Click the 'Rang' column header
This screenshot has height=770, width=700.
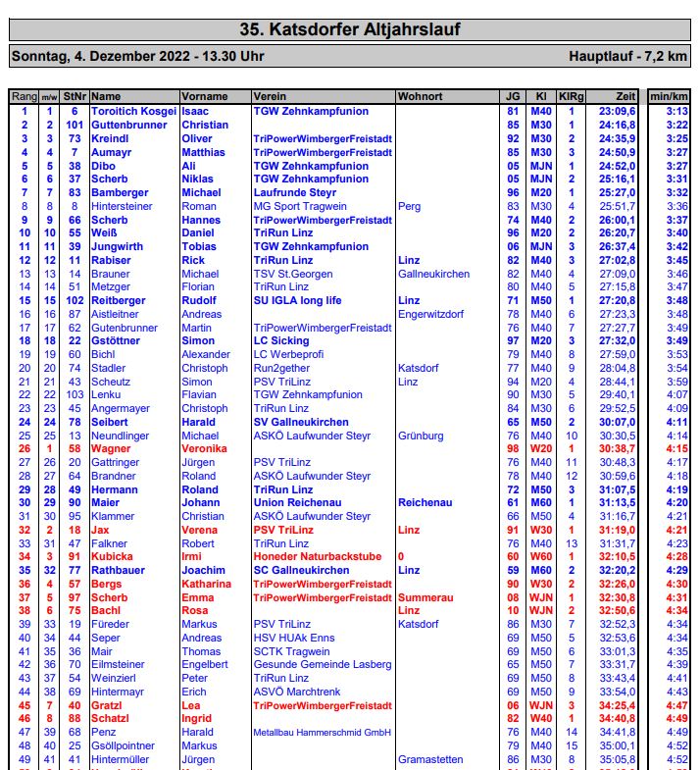(25, 97)
